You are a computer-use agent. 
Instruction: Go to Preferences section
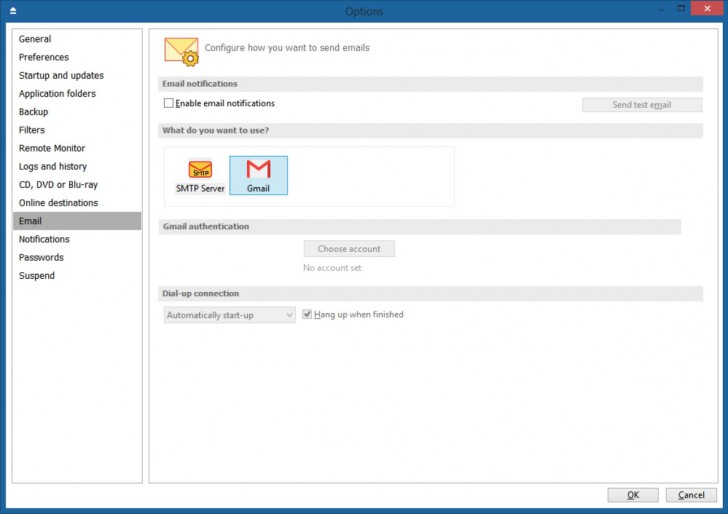pos(77,57)
